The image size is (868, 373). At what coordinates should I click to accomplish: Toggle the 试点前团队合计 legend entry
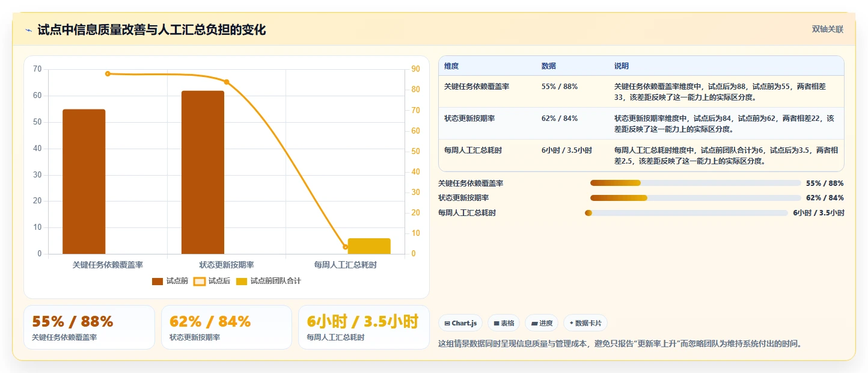click(268, 281)
